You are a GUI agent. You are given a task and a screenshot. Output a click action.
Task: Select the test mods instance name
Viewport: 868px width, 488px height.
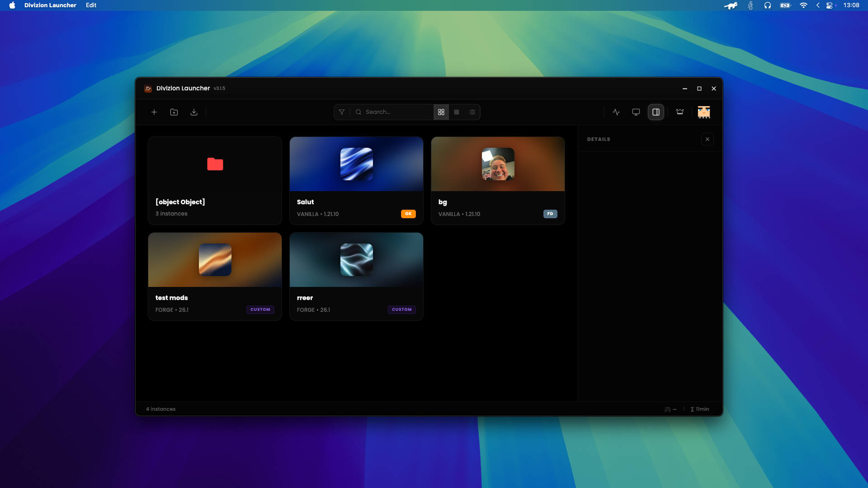172,298
